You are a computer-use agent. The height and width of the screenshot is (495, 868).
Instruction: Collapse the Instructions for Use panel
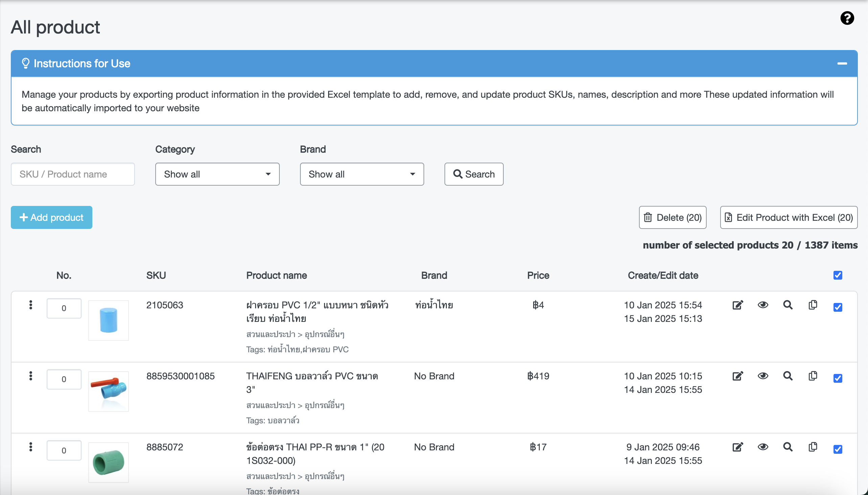coord(842,64)
